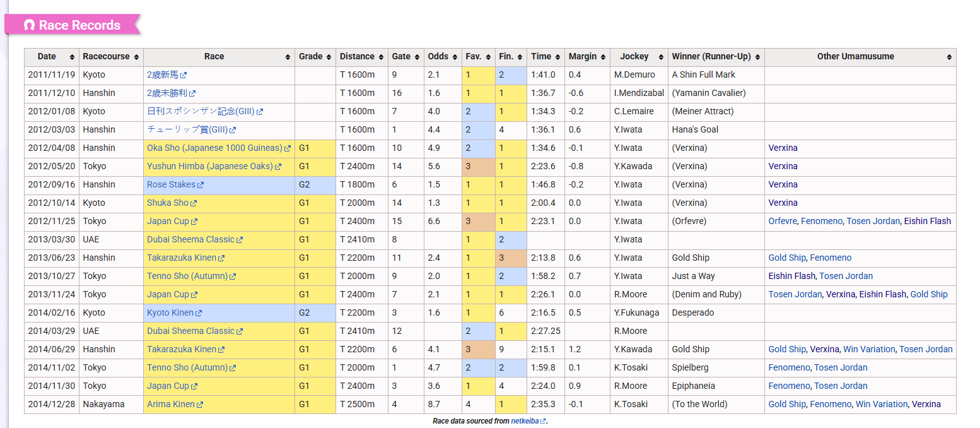The width and height of the screenshot is (980, 428).
Task: Sort by Grade column sort arrows
Action: (x=329, y=57)
